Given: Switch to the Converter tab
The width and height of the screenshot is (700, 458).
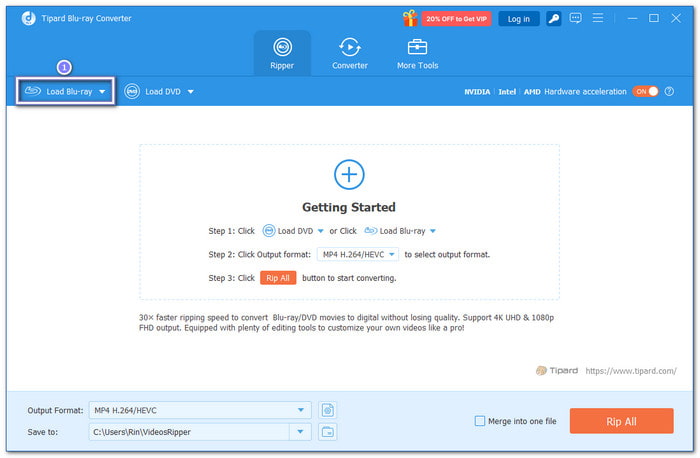Looking at the screenshot, I should [x=350, y=54].
